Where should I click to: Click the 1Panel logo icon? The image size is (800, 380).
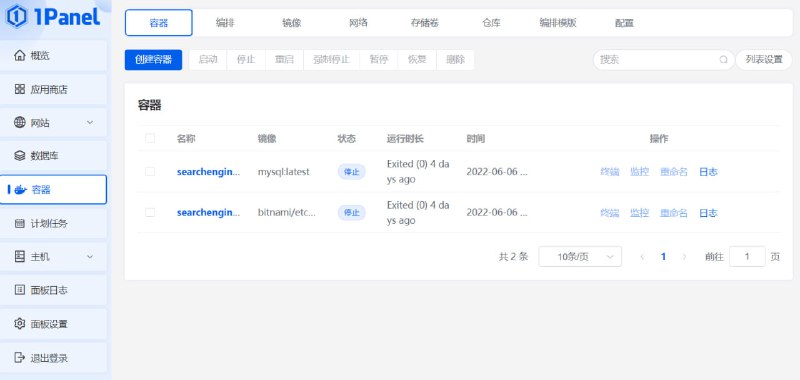tap(17, 16)
